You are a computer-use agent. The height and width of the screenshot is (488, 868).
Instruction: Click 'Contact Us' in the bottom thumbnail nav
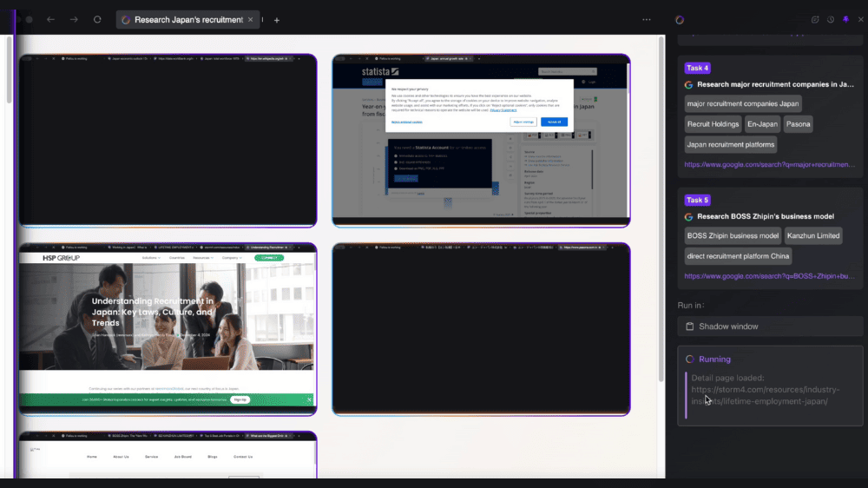[243, 457]
